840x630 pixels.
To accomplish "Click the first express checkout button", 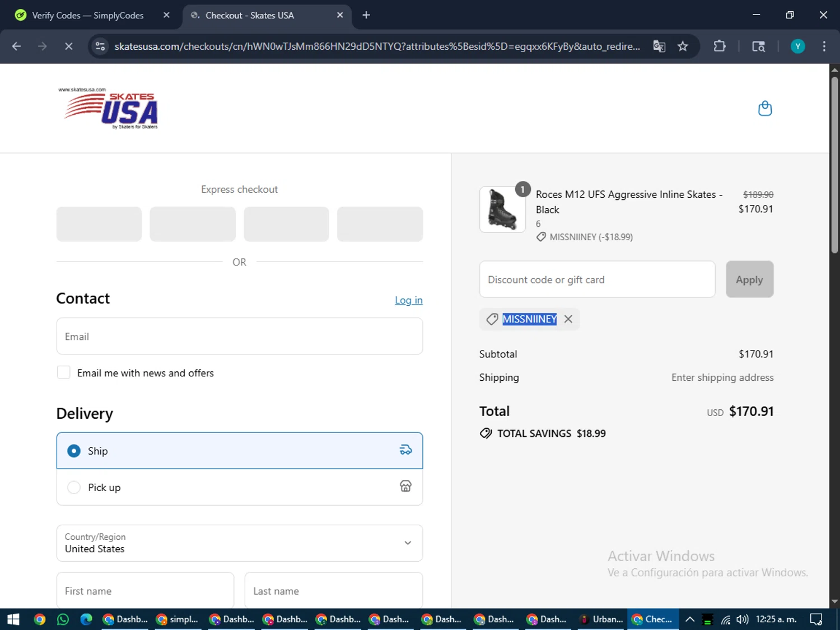I will 99,224.
